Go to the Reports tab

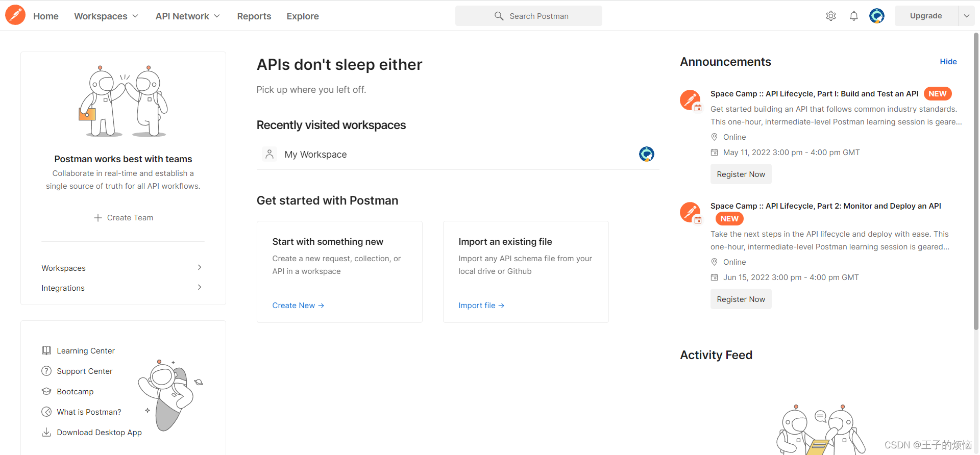coord(254,16)
